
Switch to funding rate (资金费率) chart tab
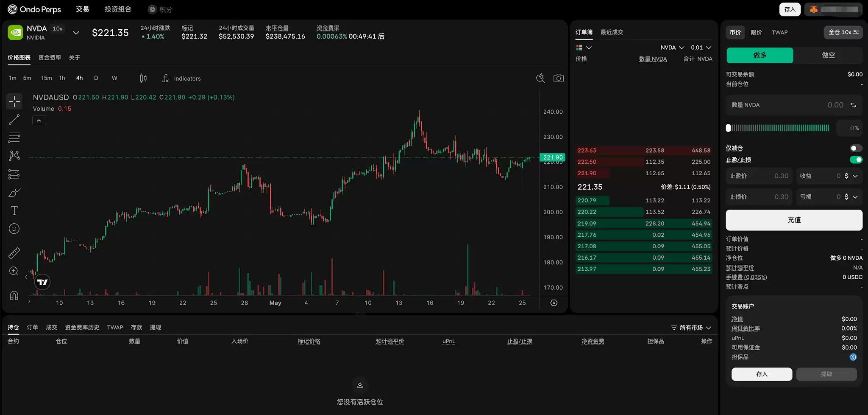50,57
